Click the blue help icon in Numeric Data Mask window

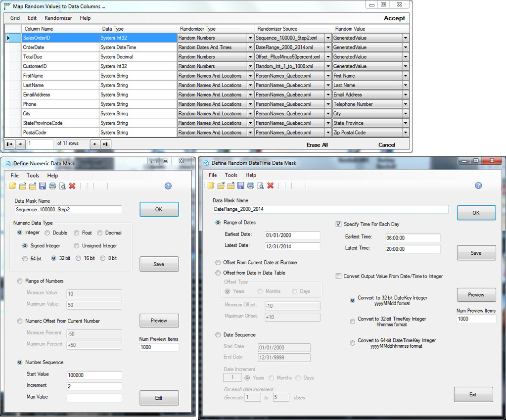pyautogui.click(x=168, y=186)
